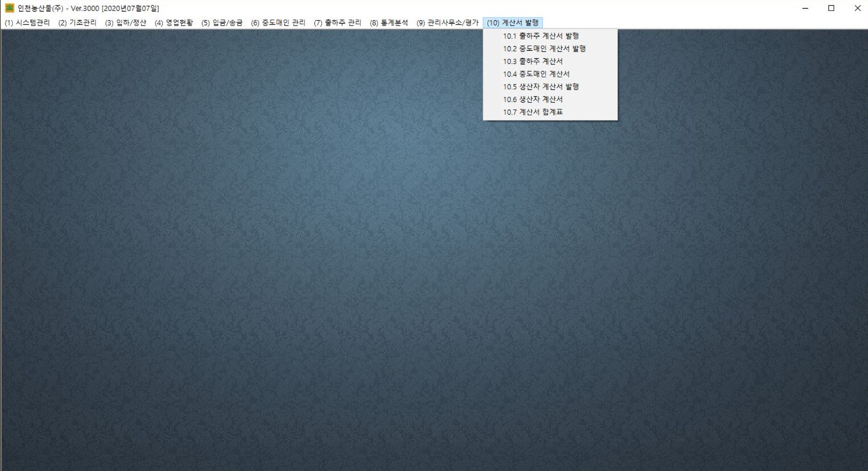Click 10.4 중도매인 계산서 entry

click(x=536, y=74)
